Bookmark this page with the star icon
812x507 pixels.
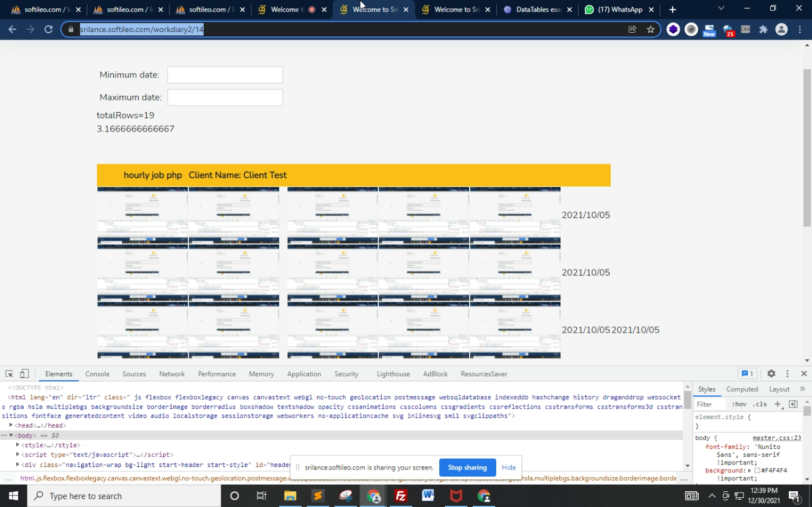(650, 29)
